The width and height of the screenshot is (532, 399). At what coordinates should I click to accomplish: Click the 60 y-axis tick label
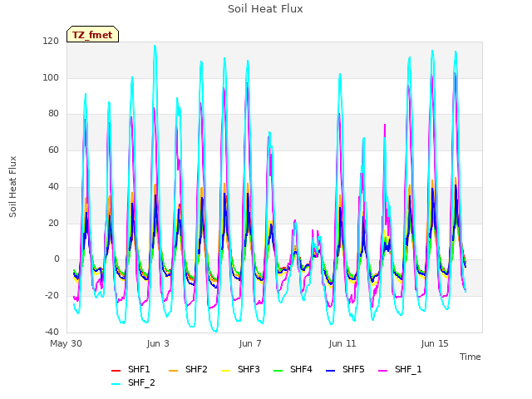53,150
